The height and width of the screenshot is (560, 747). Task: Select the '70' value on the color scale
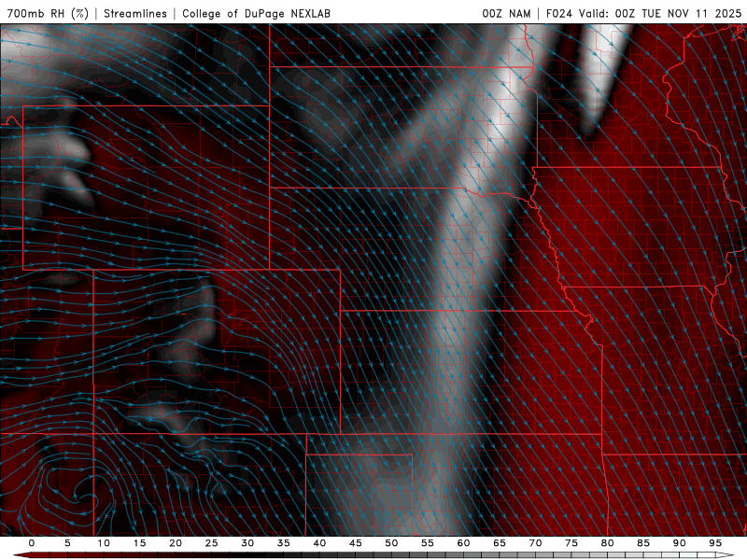coord(535,543)
